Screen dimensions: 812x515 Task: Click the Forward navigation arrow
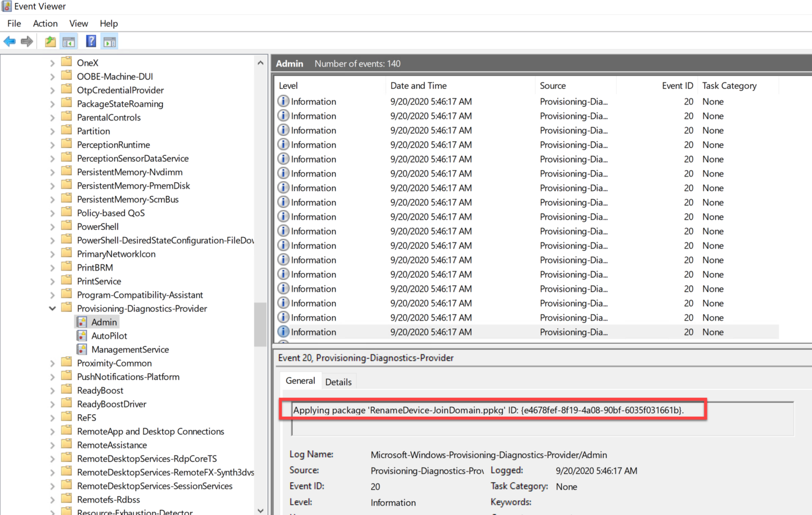26,41
